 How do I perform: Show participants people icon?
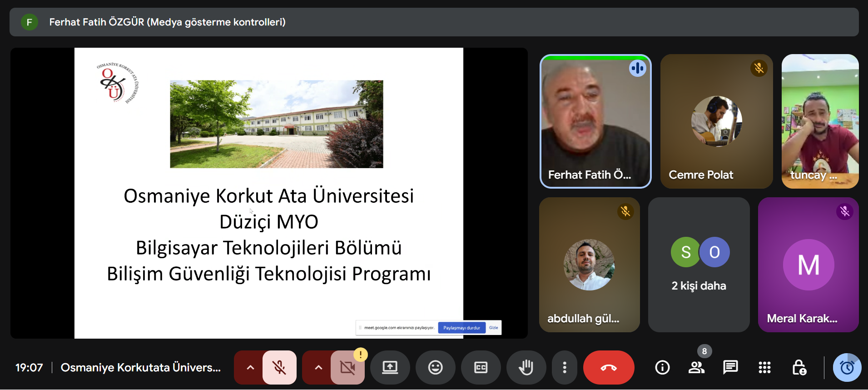point(696,367)
